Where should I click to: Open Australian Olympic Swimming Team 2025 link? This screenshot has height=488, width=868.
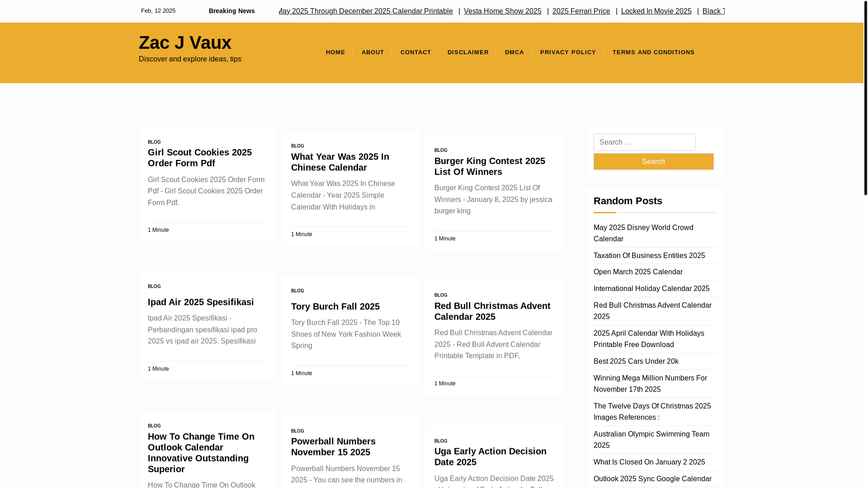coord(651,440)
